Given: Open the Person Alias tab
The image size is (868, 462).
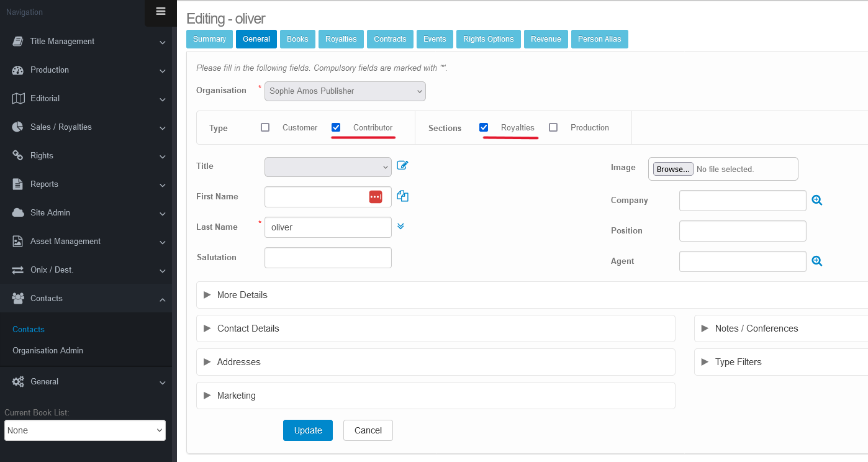Looking at the screenshot, I should 599,39.
